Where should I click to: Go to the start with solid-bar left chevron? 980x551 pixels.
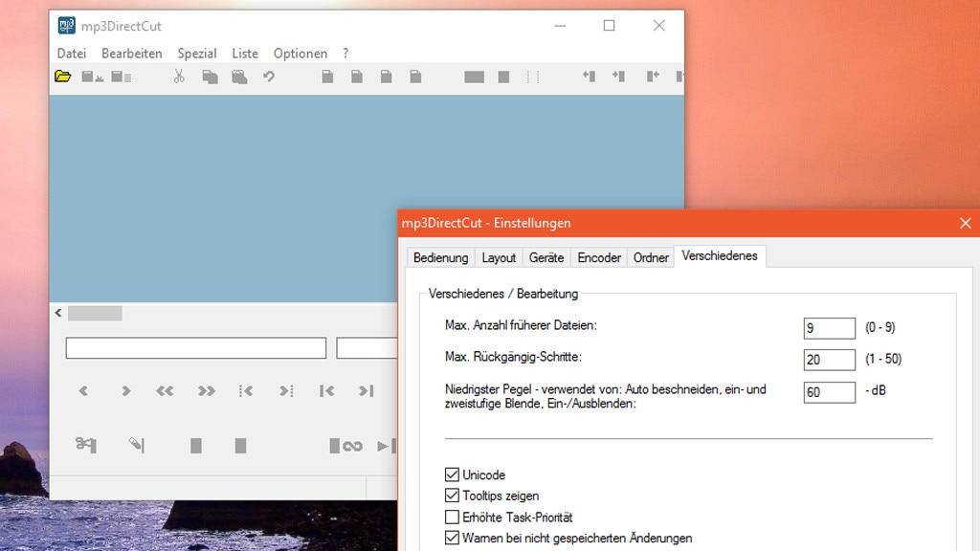point(327,391)
